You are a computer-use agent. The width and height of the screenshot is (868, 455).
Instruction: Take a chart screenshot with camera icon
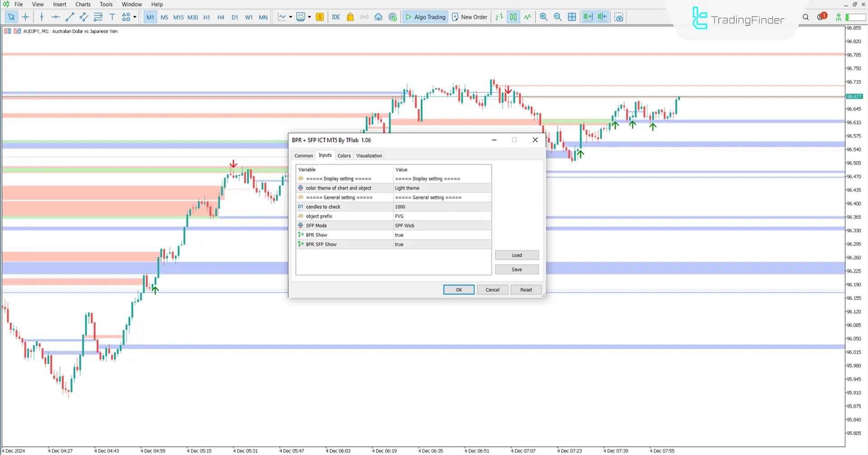click(619, 17)
